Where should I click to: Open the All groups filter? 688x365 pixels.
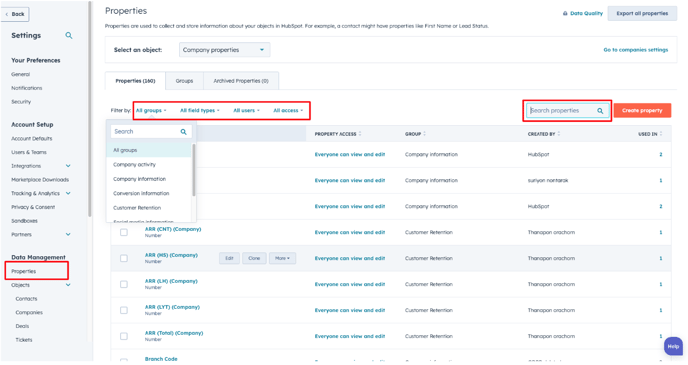[151, 111]
